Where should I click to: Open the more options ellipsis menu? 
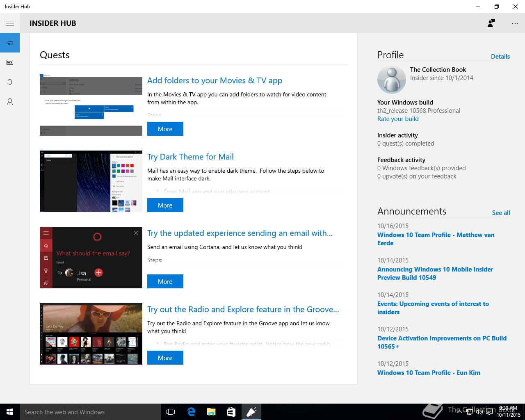point(515,23)
